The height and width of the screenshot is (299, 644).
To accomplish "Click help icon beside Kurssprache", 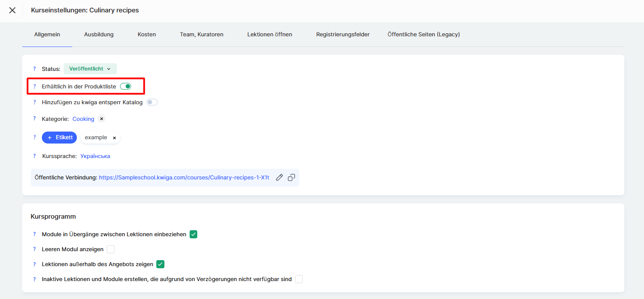I will [35, 156].
